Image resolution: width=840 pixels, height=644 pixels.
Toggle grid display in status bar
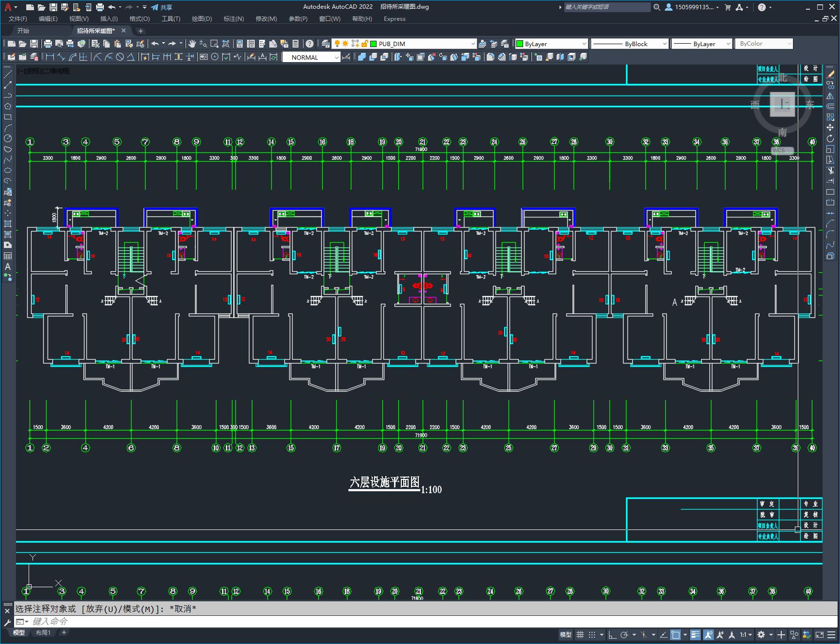580,634
